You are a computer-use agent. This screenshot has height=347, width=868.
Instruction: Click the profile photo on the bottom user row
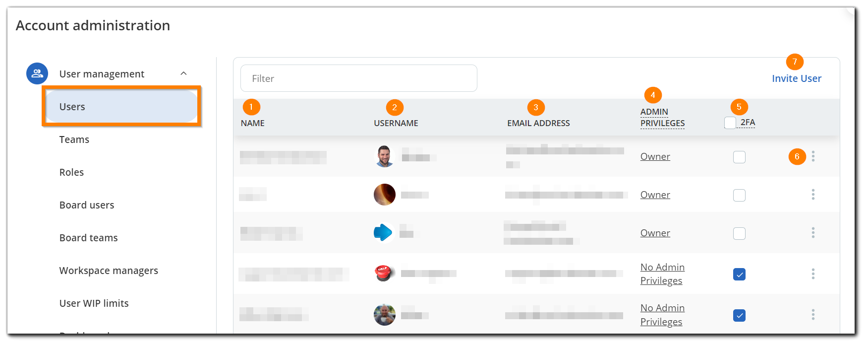click(x=383, y=314)
